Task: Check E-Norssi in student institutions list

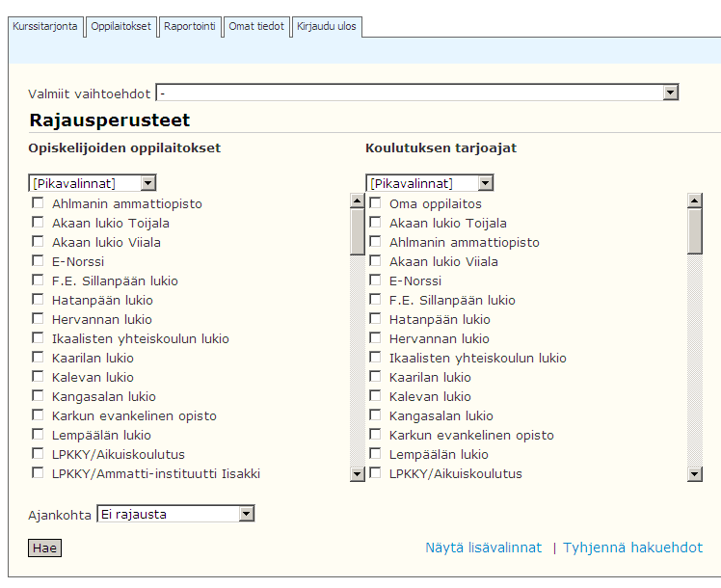Action: click(38, 261)
